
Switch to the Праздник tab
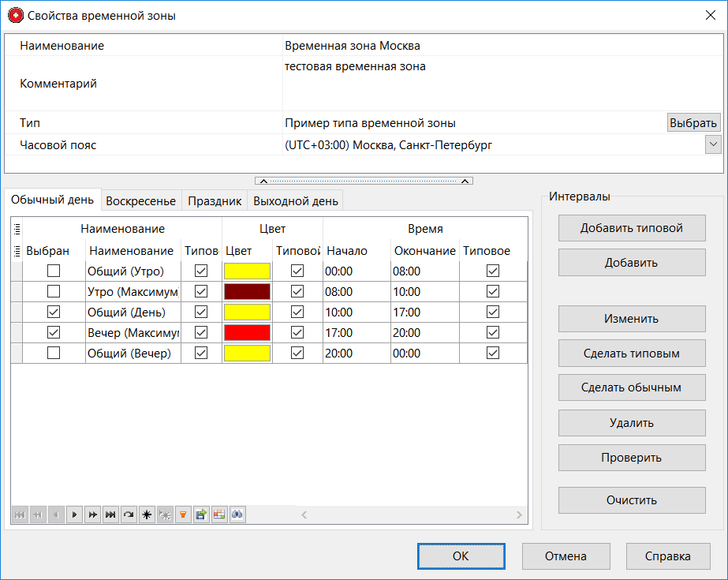(x=214, y=200)
